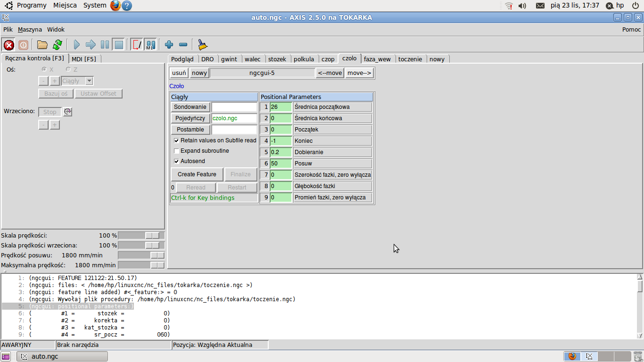Screen dimensions: 644x362
Task: Open volume control in system tray
Action: (x=522, y=6)
